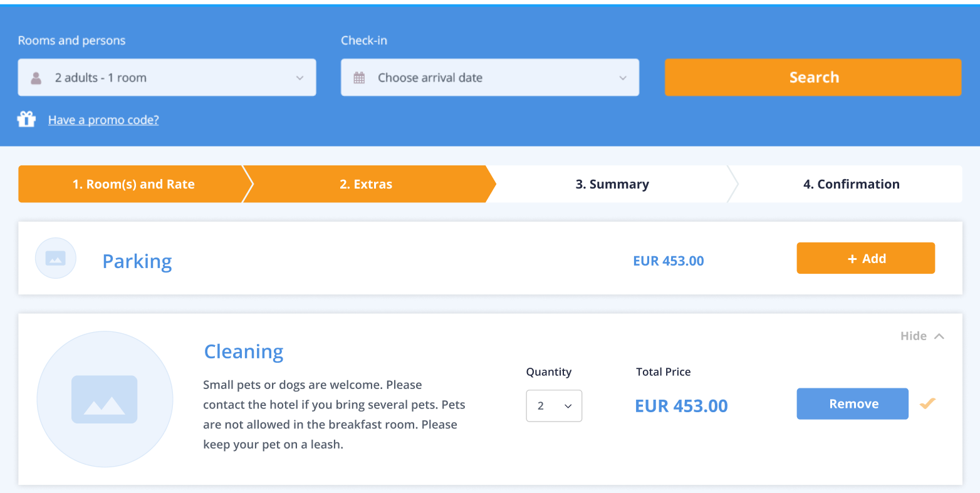Collapse the Cleaning details with Hide

(914, 336)
